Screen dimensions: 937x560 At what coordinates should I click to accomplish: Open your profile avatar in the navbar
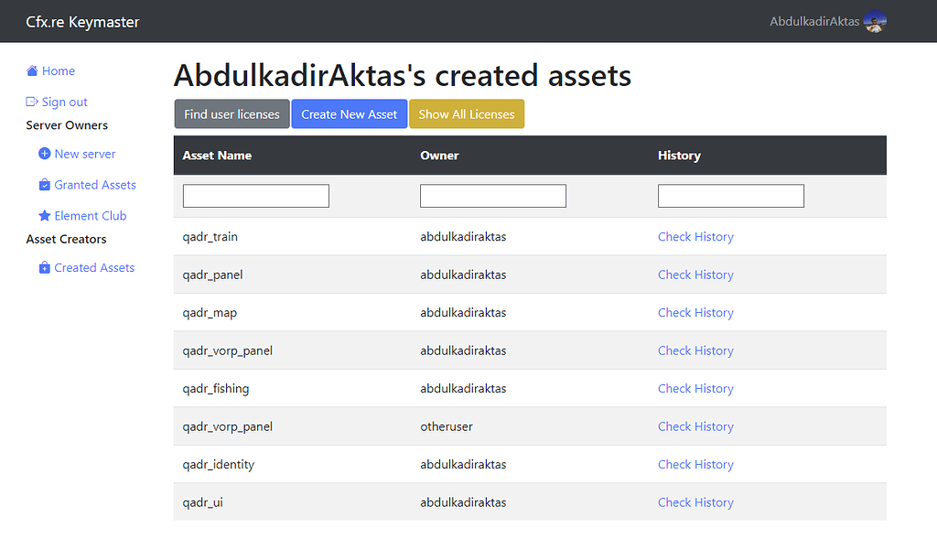(x=875, y=20)
